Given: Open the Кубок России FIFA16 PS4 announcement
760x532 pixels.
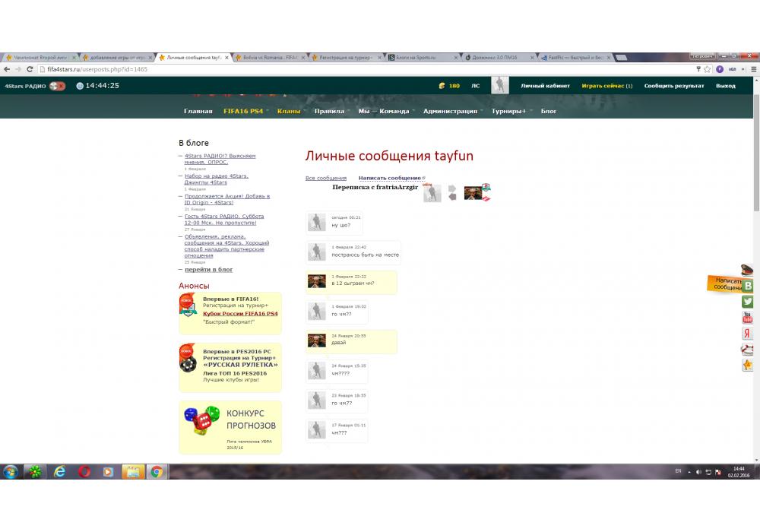Looking at the screenshot, I should (x=240, y=313).
